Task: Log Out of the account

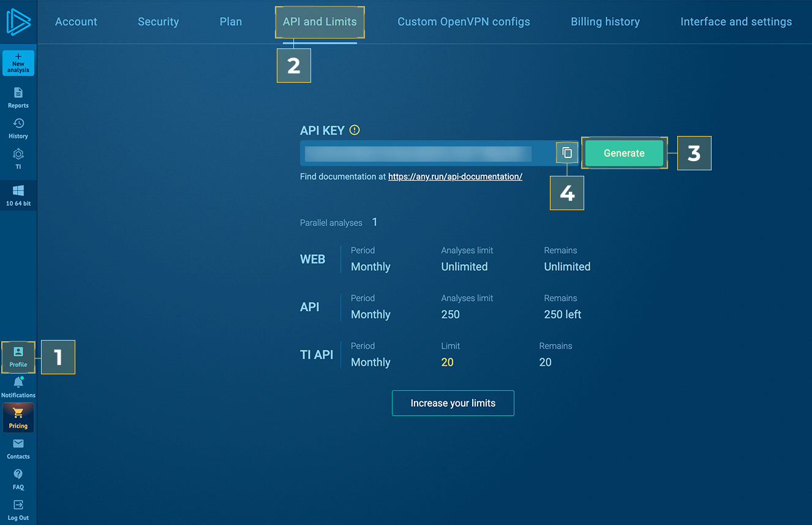Action: click(18, 508)
